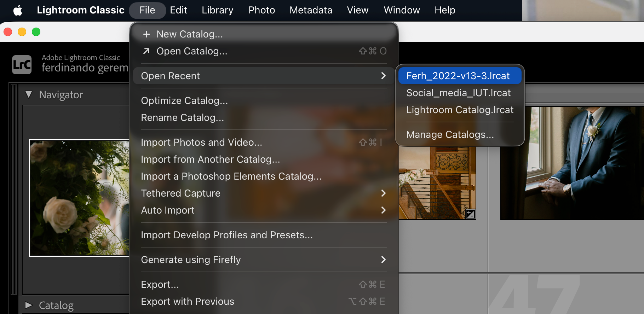Select the groom in blue suit thumbnail
This screenshot has height=314, width=644.
pyautogui.click(x=572, y=163)
